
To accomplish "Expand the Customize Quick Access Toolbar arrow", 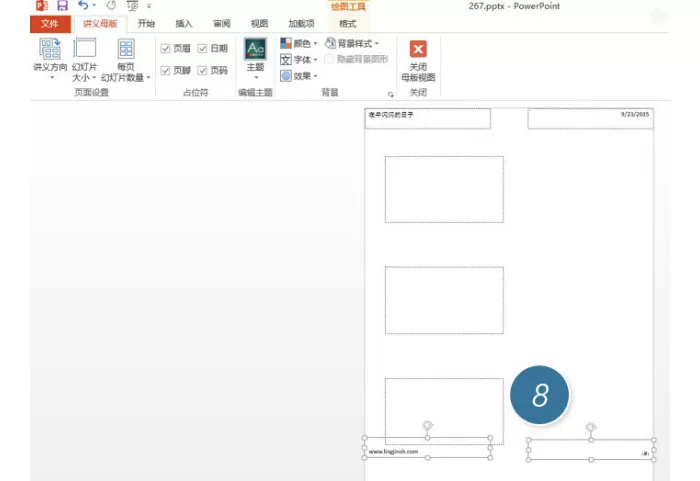I will coord(149,6).
